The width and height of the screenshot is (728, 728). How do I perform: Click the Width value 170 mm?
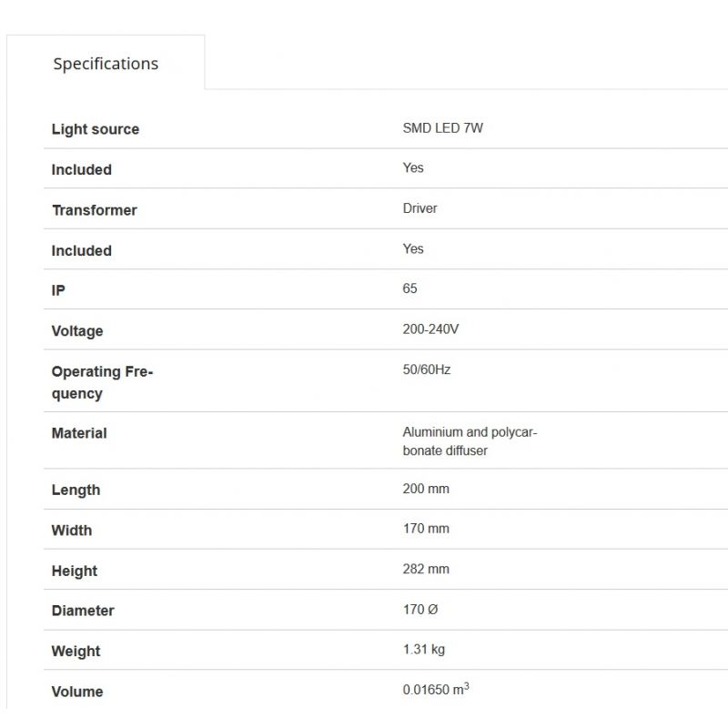426,529
